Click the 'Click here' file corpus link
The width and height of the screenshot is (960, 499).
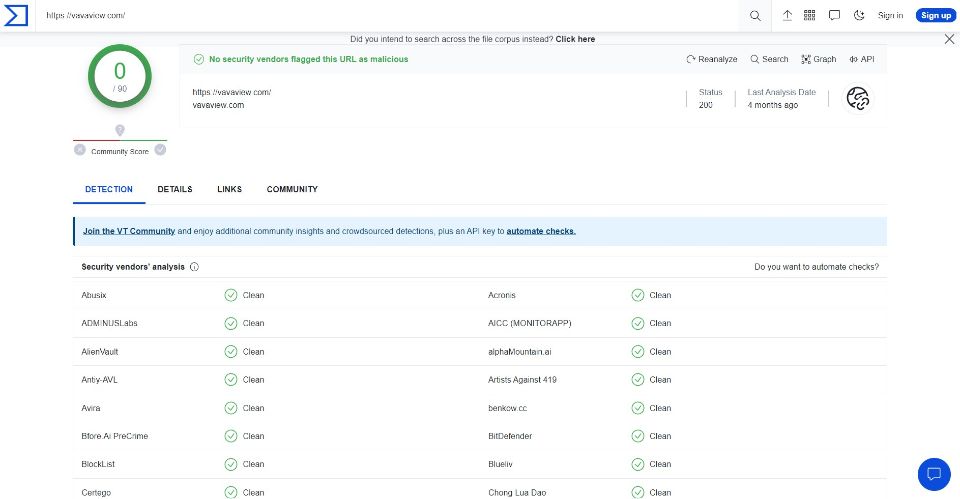575,39
